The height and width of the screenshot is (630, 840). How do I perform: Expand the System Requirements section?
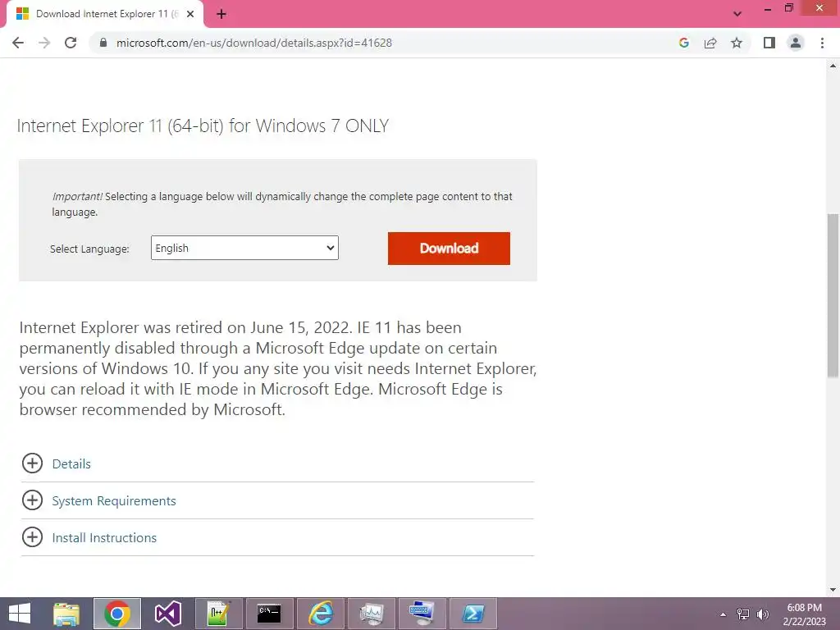pyautogui.click(x=32, y=500)
